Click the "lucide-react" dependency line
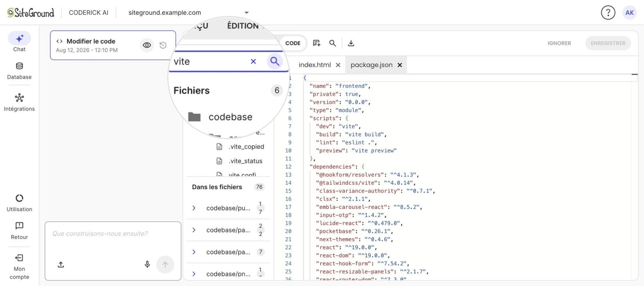 359,223
